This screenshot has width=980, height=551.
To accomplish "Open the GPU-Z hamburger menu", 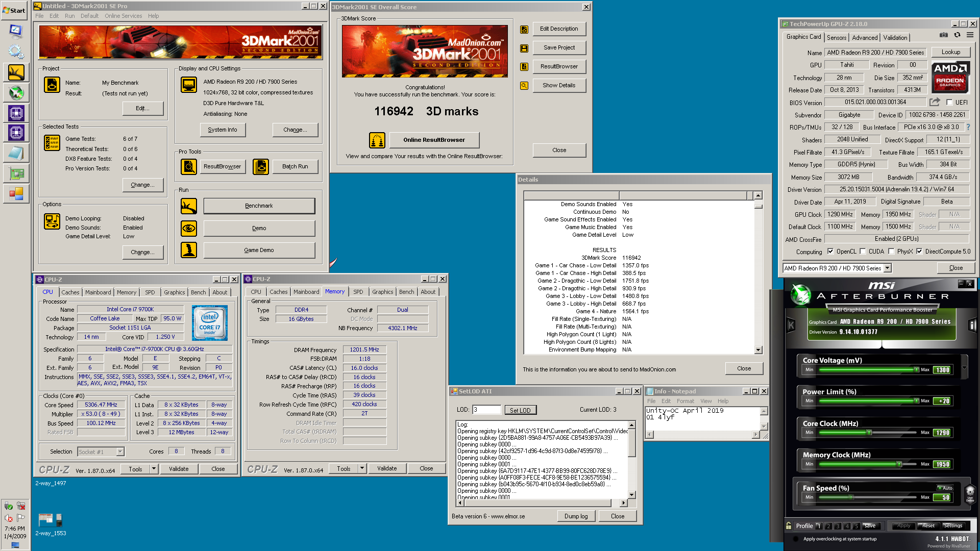I will [970, 35].
